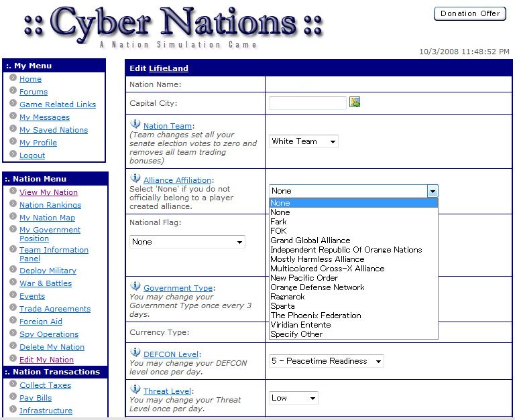Open My Profile link

[x=38, y=143]
